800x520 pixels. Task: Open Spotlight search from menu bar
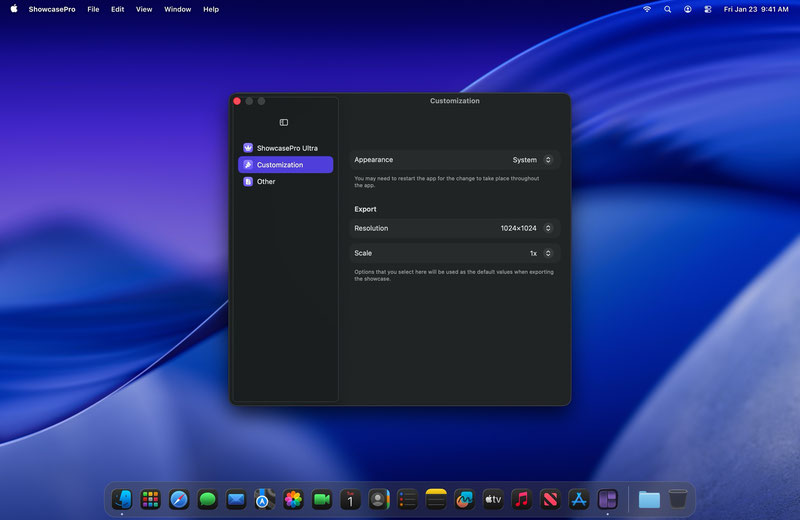(x=668, y=9)
